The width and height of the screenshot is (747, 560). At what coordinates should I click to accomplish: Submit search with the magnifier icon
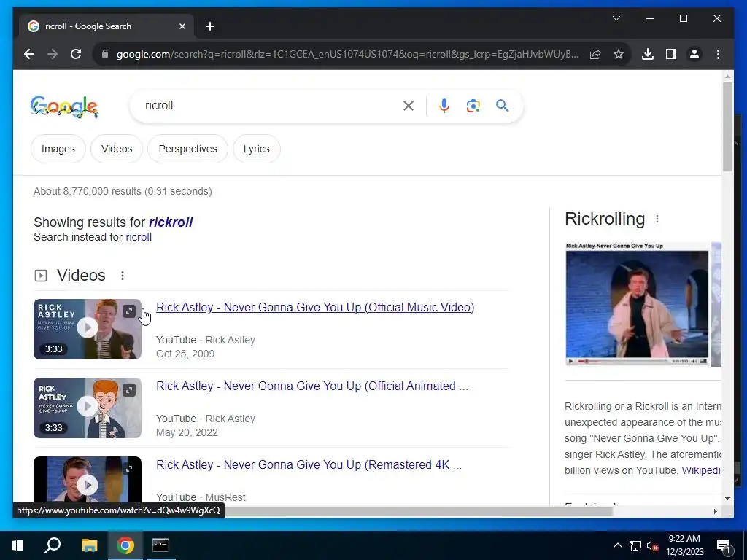[502, 106]
